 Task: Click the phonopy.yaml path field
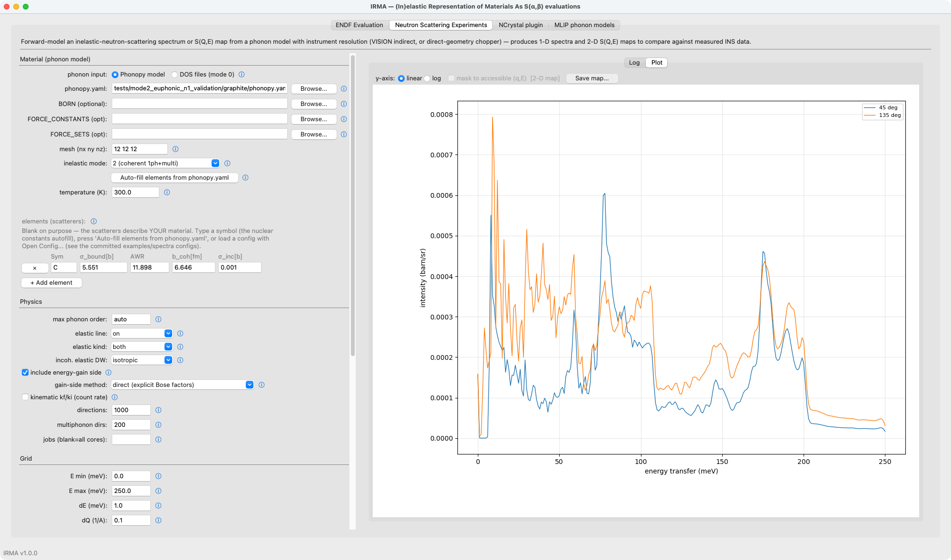tap(200, 88)
